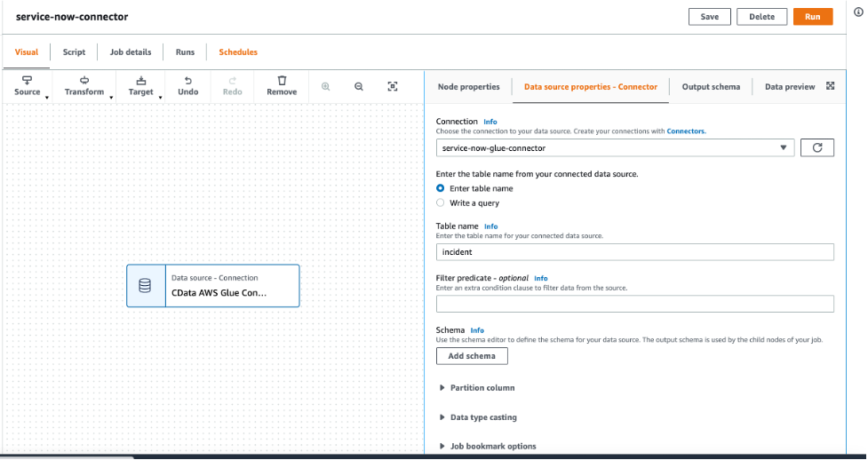This screenshot has width=868, height=460.
Task: Switch to Node properties tab
Action: 469,86
